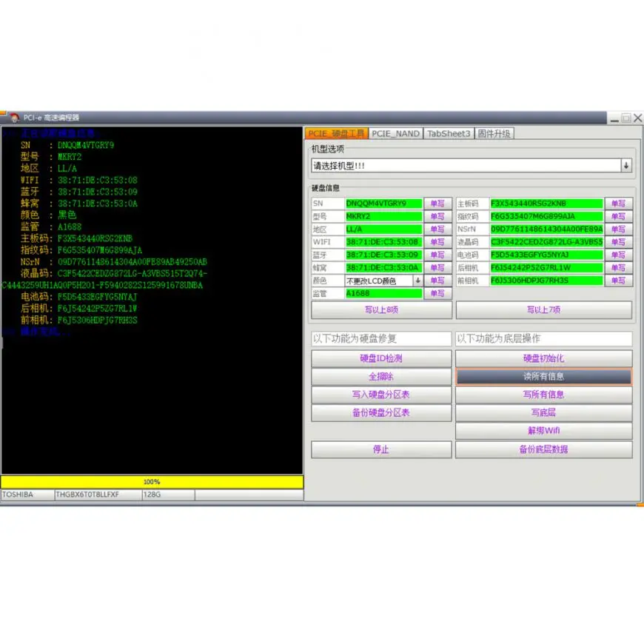Screen dimensions: 644x644
Task: Edit 蓝牙 address field ending 53:09
Action: [384, 255]
